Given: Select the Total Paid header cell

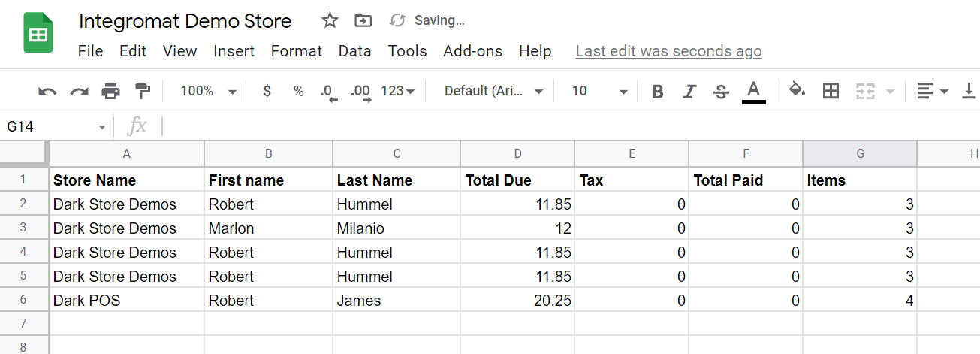Looking at the screenshot, I should click(746, 180).
